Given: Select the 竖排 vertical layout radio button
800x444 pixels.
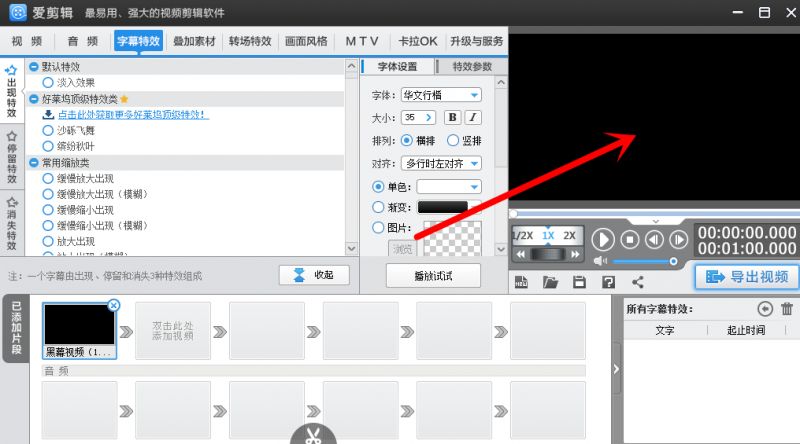Looking at the screenshot, I should click(453, 140).
